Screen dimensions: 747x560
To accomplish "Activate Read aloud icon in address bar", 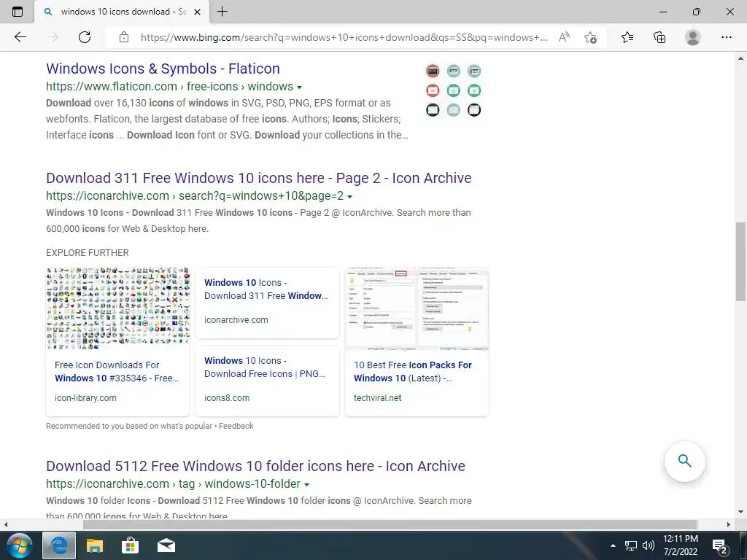I will point(564,37).
